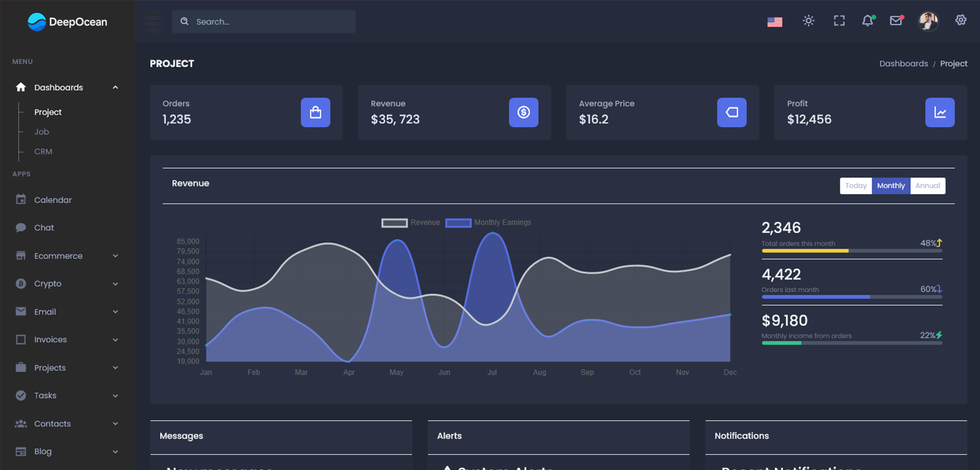Image resolution: width=980 pixels, height=470 pixels.
Task: Click the search magnifier icon
Action: (x=184, y=21)
